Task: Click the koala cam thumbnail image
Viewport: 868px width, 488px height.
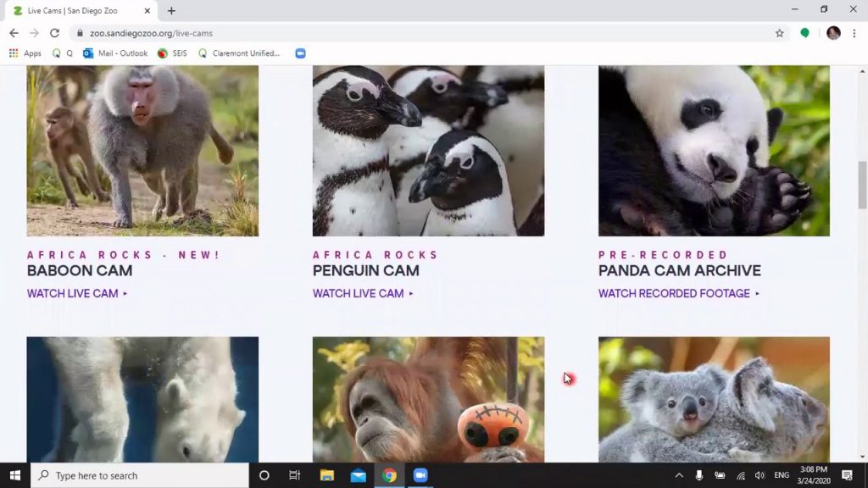Action: 714,400
